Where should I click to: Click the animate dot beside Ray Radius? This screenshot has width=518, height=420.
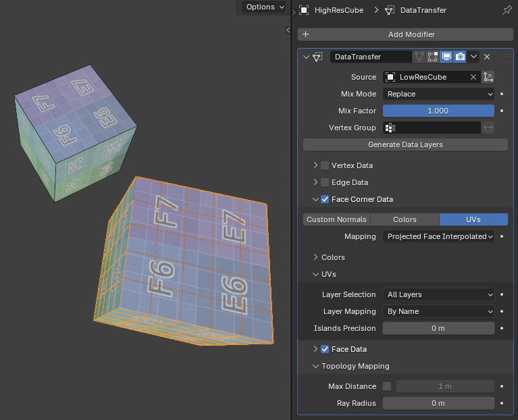pos(502,403)
